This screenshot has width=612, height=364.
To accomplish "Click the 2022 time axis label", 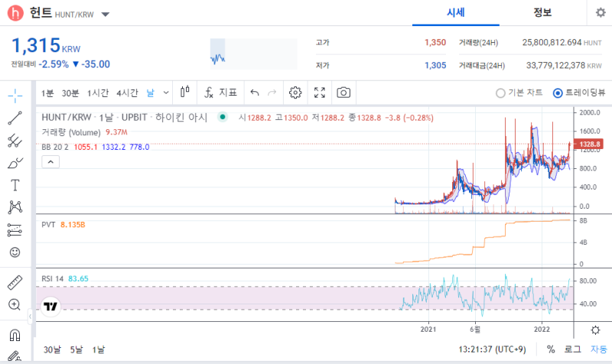I will tap(542, 330).
